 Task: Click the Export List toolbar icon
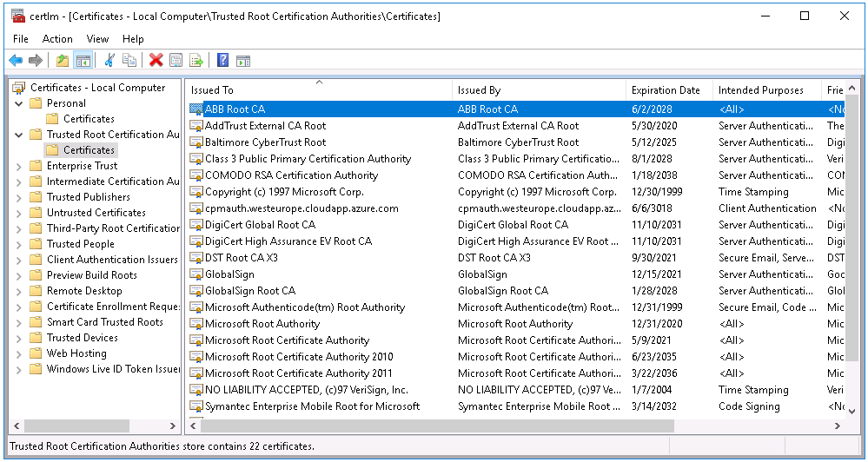[x=196, y=60]
